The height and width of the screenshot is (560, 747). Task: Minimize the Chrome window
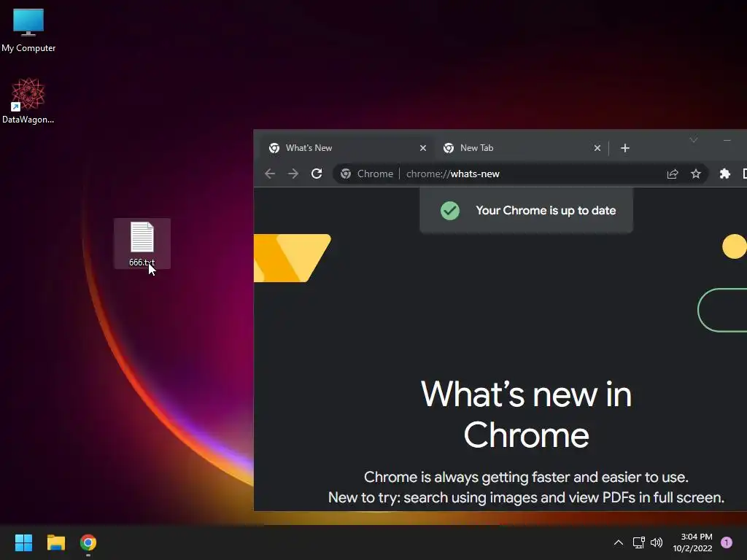727,140
